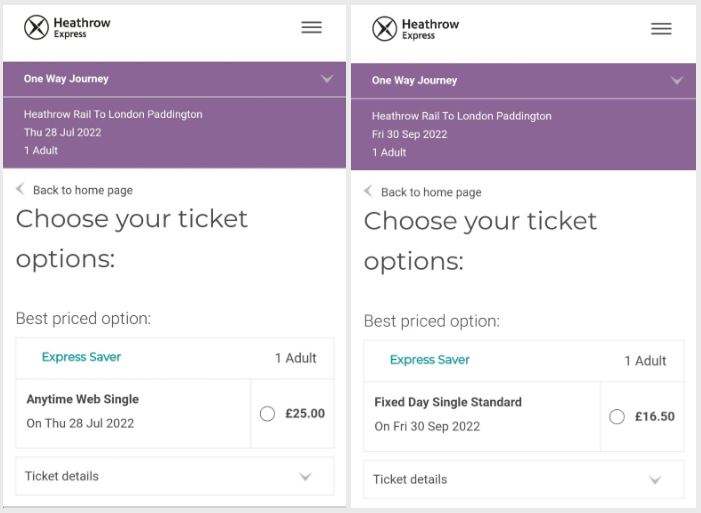The height and width of the screenshot is (513, 701).
Task: Click Back to home page link on right
Action: pyautogui.click(x=431, y=192)
